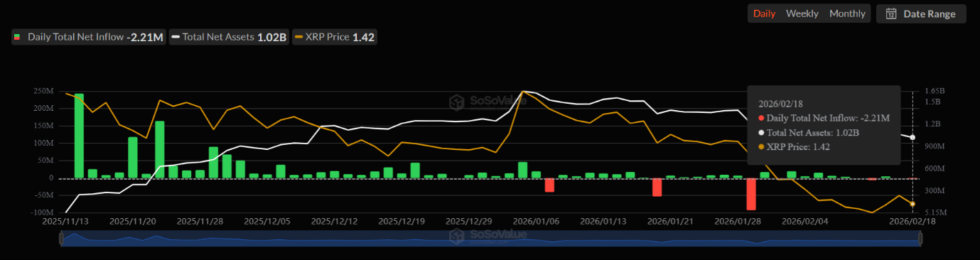The width and height of the screenshot is (980, 260).
Task: Click the -100M left axis label
Action: click(42, 213)
